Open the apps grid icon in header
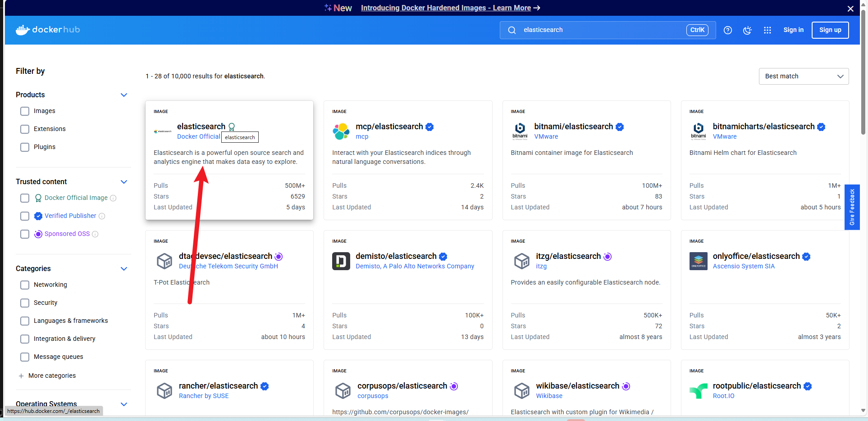The image size is (868, 421). pyautogui.click(x=767, y=30)
